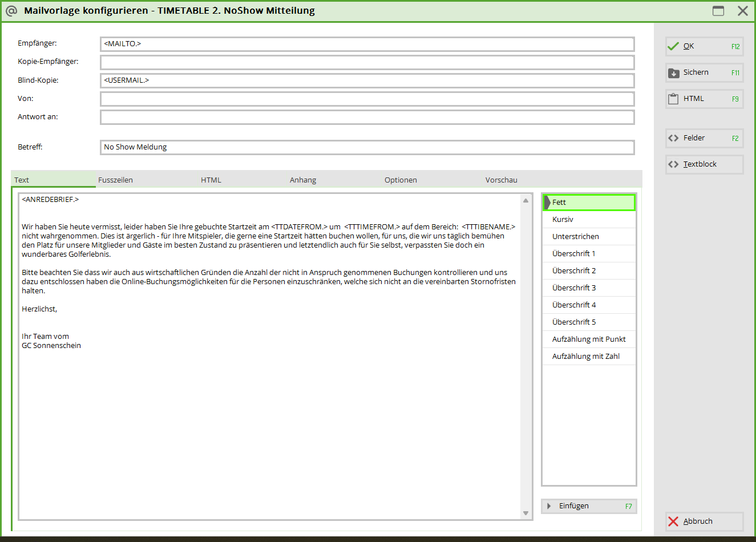Click the Einfügen arrow expander
Viewport: 756px width, 542px height.
click(549, 506)
